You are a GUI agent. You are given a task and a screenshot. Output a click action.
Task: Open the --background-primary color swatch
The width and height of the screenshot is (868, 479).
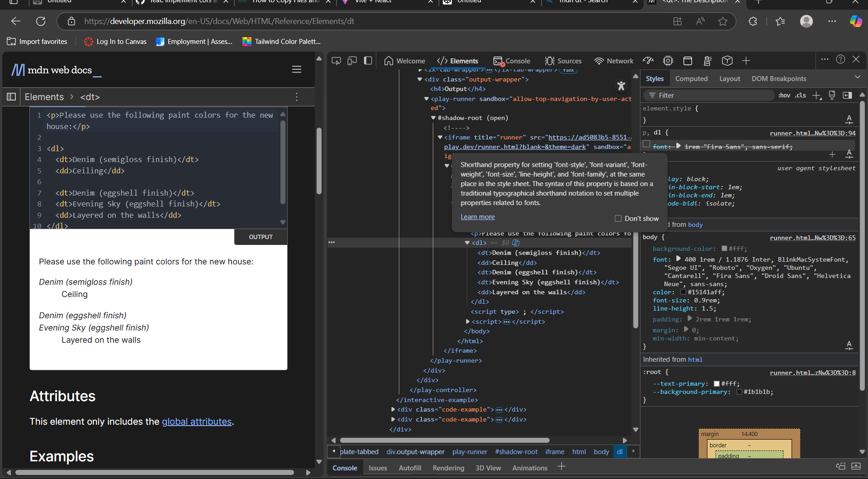[739, 392]
